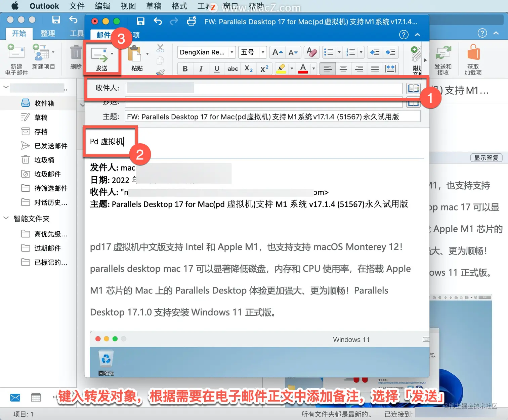Click the Attach File paperclip icon
The image size is (508, 420).
416,54
